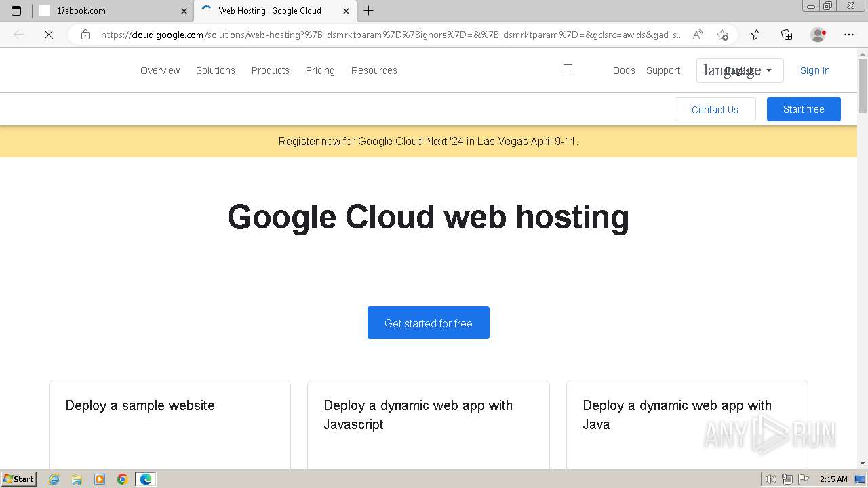This screenshot has width=868, height=488.
Task: Close the 17ebook.com tab
Action: click(x=184, y=11)
